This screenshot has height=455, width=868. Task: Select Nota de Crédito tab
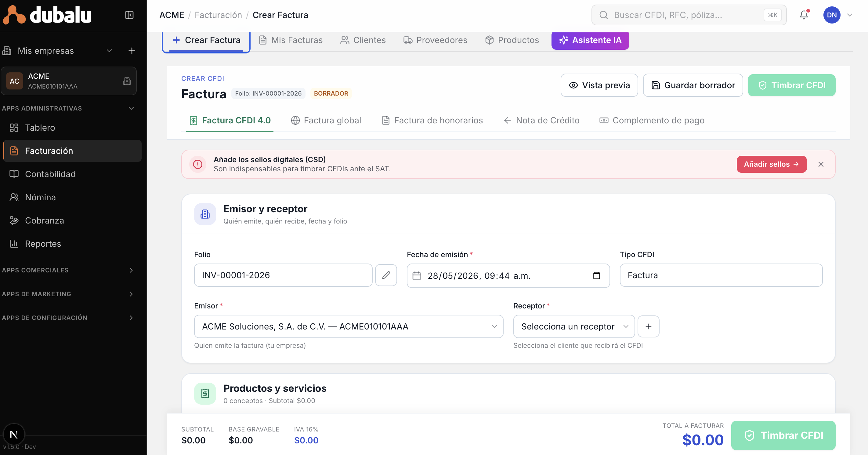541,121
